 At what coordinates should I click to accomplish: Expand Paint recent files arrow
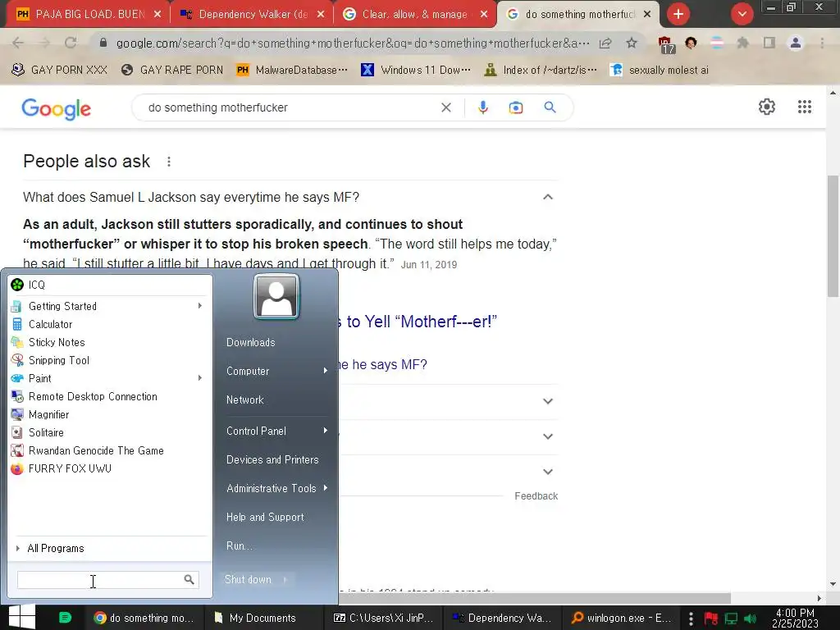coord(200,378)
